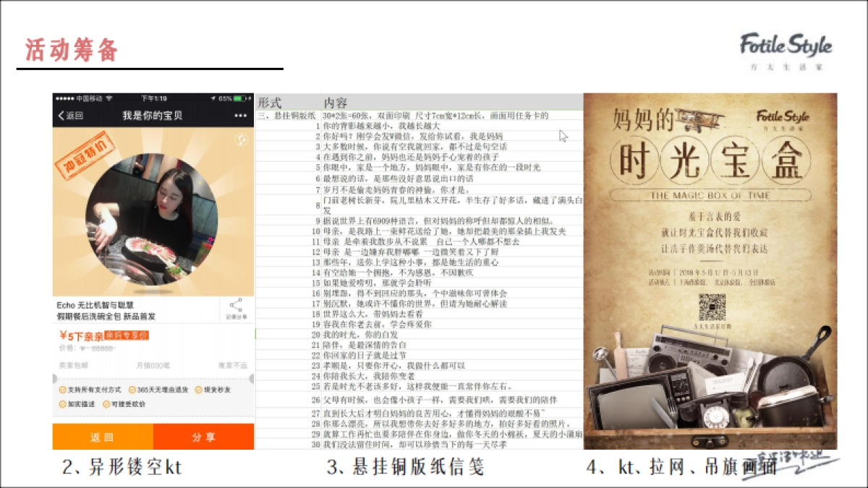Tap the music note icon on product image

pos(242,138)
